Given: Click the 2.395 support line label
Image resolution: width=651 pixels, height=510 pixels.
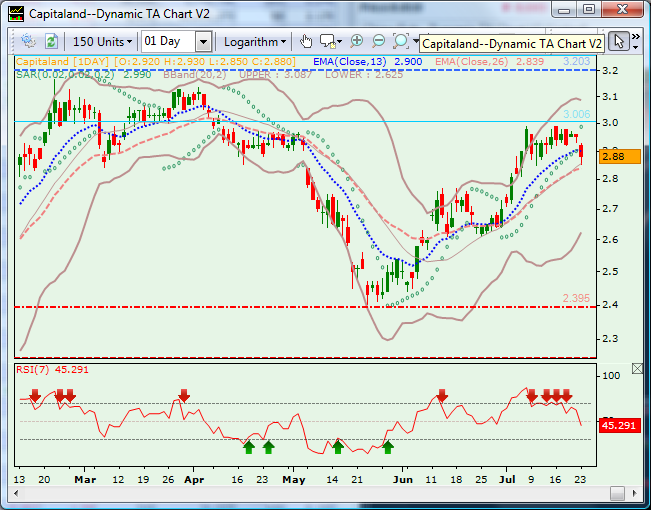Looking at the screenshot, I should tap(576, 298).
